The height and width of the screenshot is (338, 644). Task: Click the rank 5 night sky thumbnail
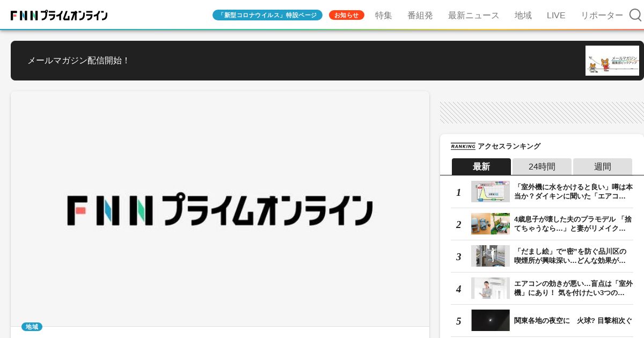click(491, 320)
